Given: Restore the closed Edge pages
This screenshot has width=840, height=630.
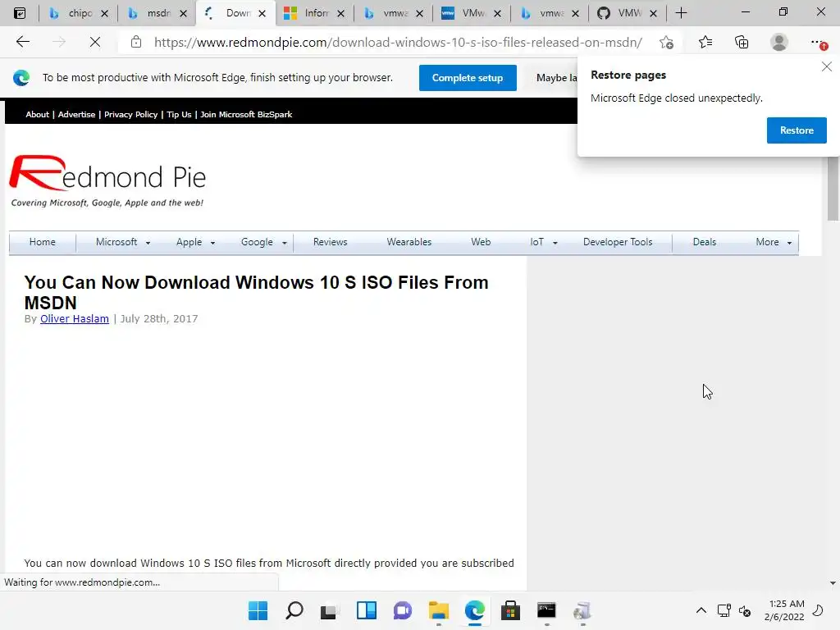Looking at the screenshot, I should click(796, 130).
